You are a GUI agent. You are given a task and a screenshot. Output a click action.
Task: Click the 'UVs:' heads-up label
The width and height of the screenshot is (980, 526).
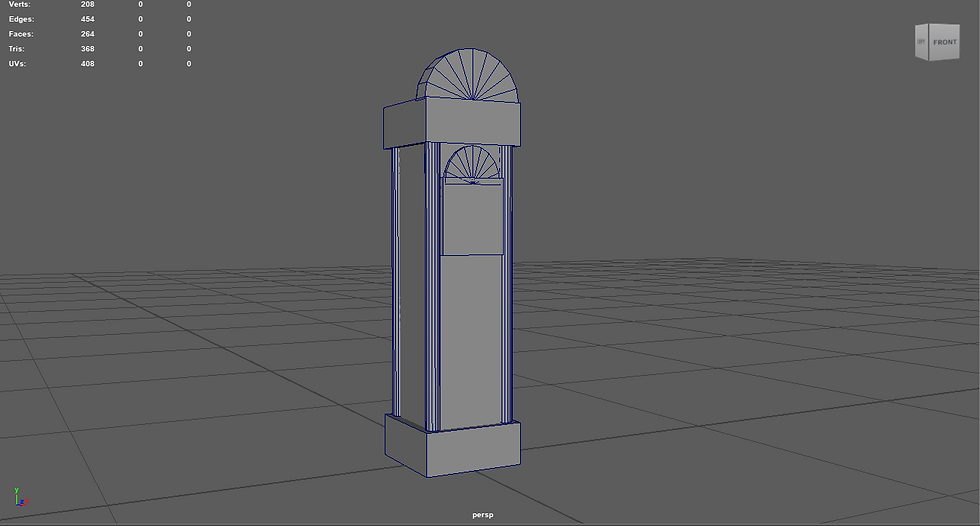point(17,64)
